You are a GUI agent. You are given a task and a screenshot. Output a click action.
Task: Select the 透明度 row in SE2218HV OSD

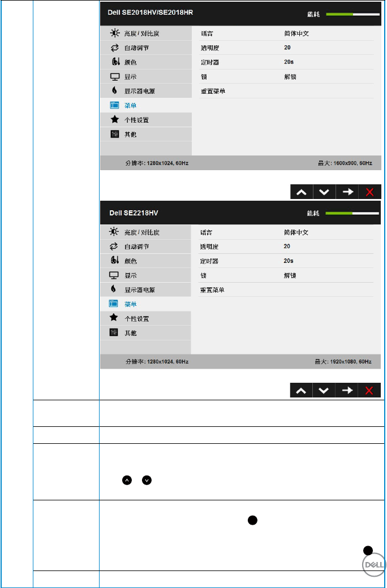click(286, 247)
